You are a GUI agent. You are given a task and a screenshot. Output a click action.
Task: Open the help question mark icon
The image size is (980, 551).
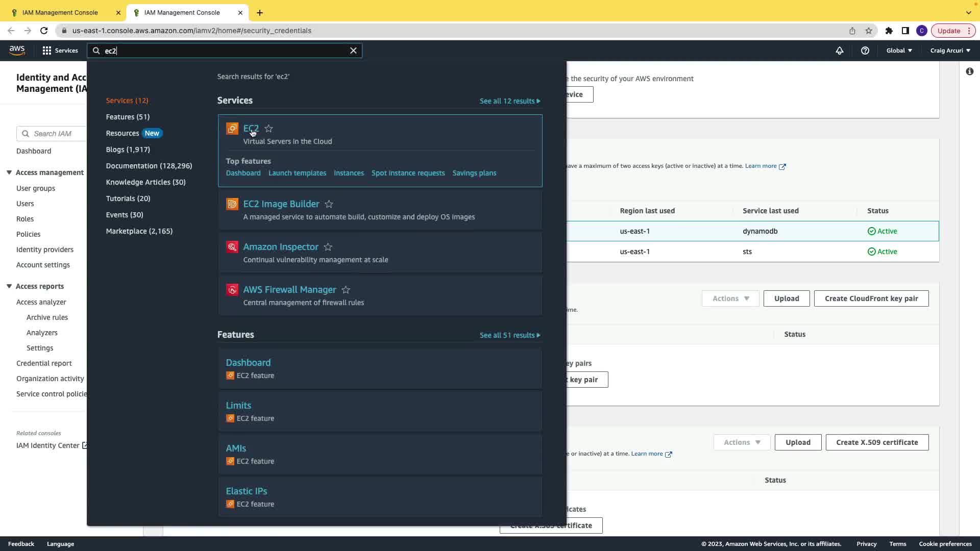pos(865,51)
